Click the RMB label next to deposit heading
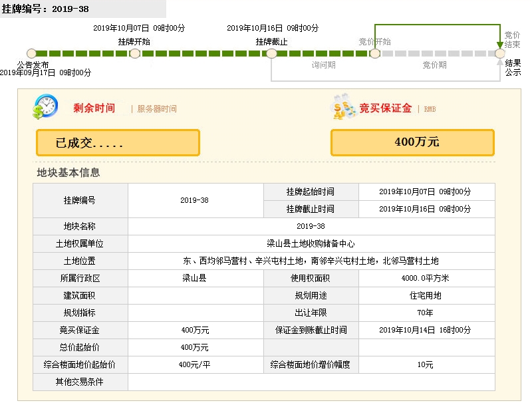The height and width of the screenshot is (403, 532). 430,109
